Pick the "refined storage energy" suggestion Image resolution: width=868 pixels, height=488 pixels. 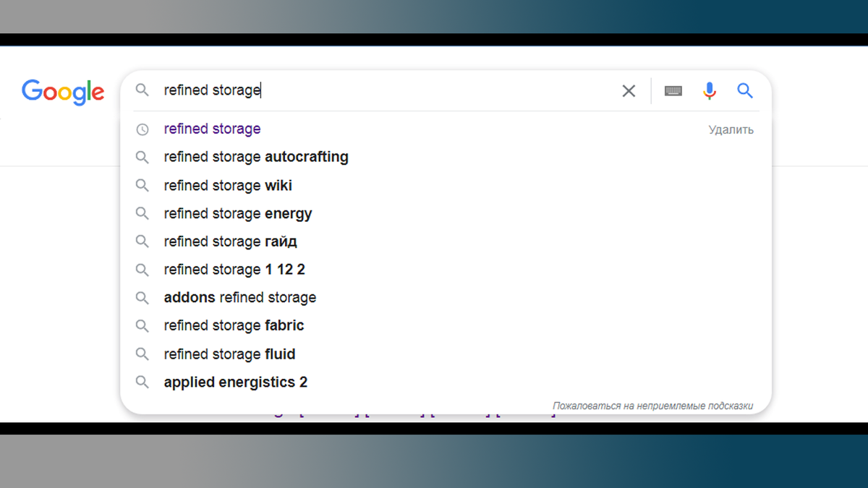pyautogui.click(x=238, y=214)
